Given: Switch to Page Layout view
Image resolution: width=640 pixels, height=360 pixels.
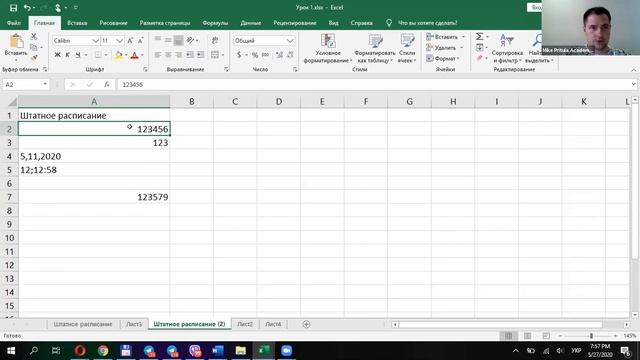Looking at the screenshot, I should click(527, 336).
